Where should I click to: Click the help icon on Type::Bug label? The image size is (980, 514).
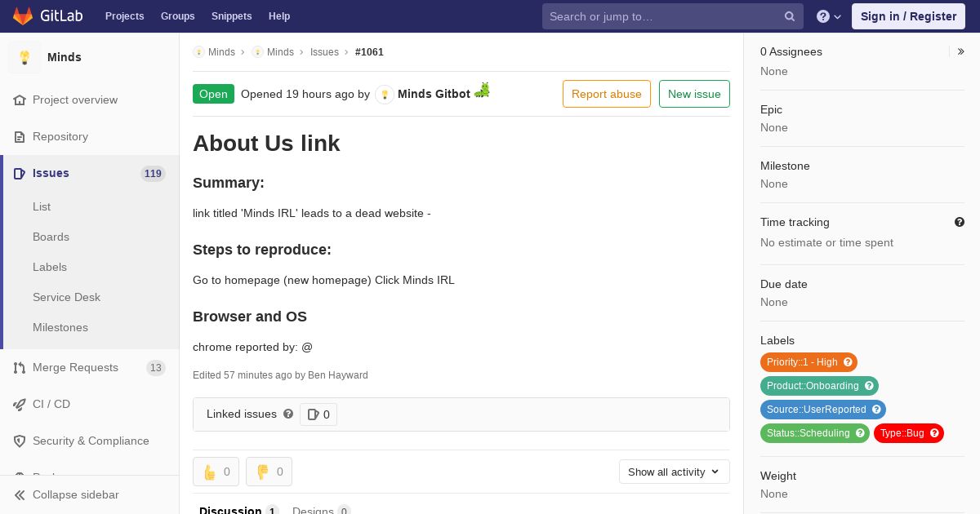click(x=934, y=433)
